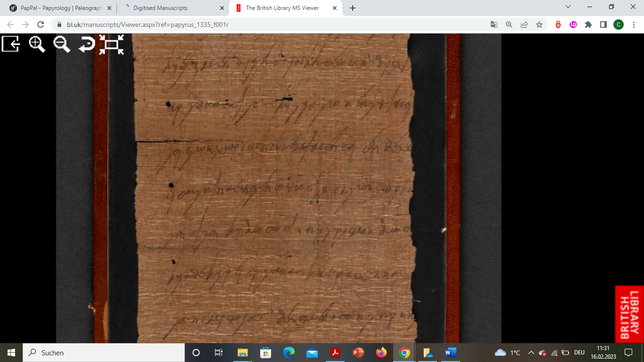
Task: Open File Explorer from the taskbar
Action: (242, 353)
